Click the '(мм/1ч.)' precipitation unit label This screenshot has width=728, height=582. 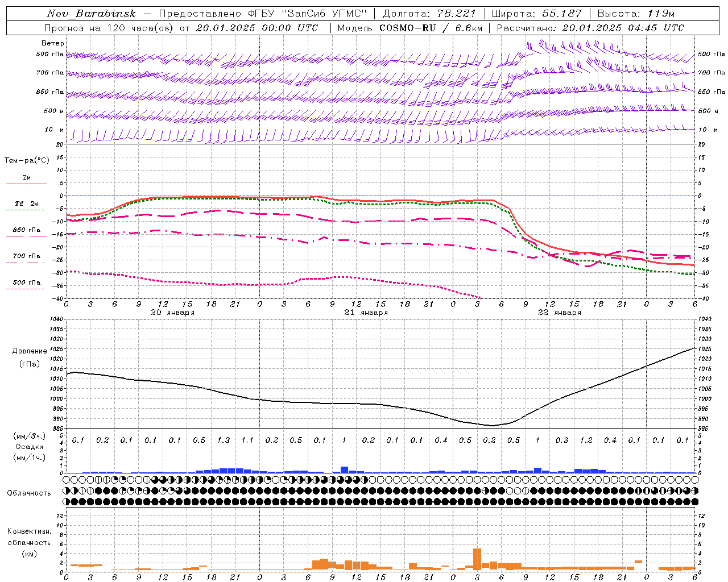(x=29, y=458)
